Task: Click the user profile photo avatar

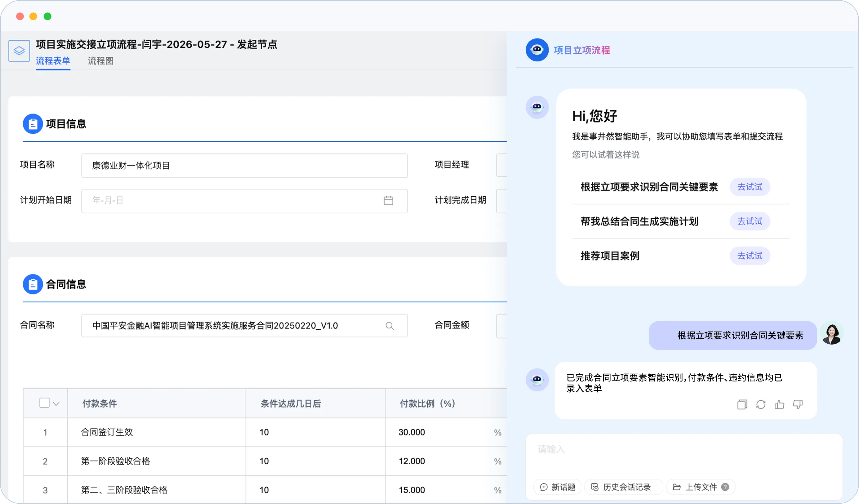Action: coord(831,333)
